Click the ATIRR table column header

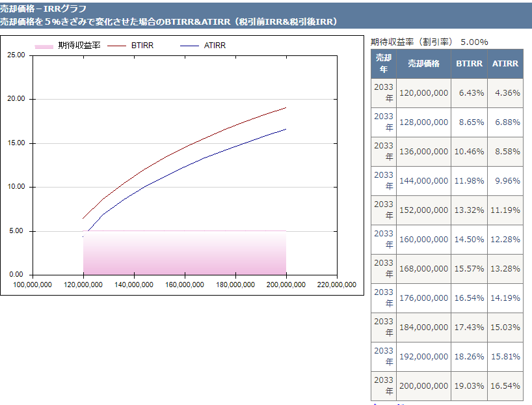[505, 64]
